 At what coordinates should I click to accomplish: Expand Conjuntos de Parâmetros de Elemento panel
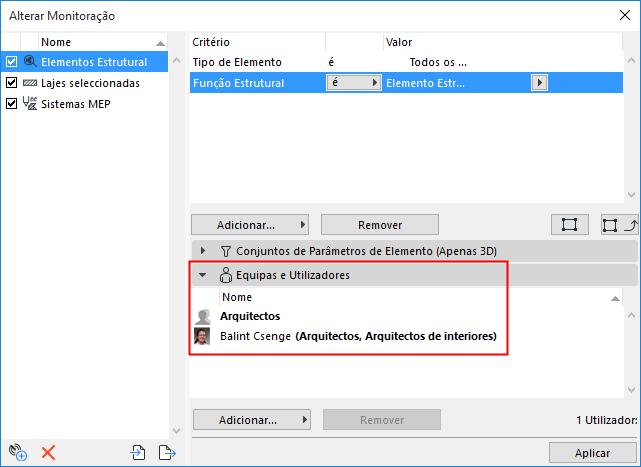pos(203,250)
